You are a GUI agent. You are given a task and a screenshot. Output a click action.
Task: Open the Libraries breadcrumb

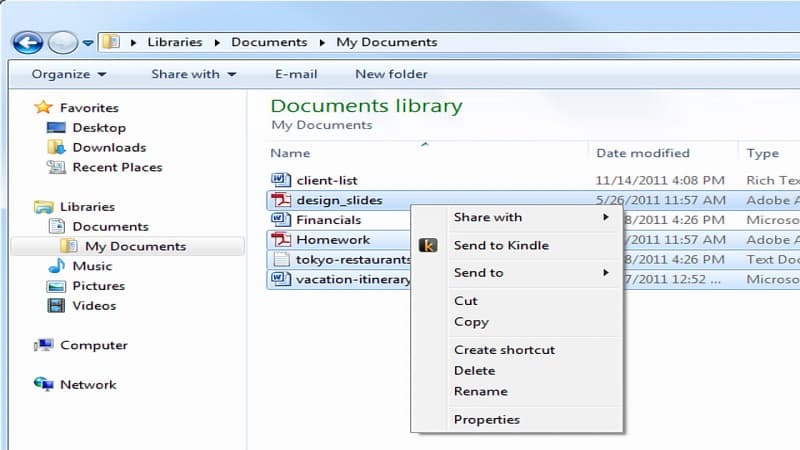(174, 42)
